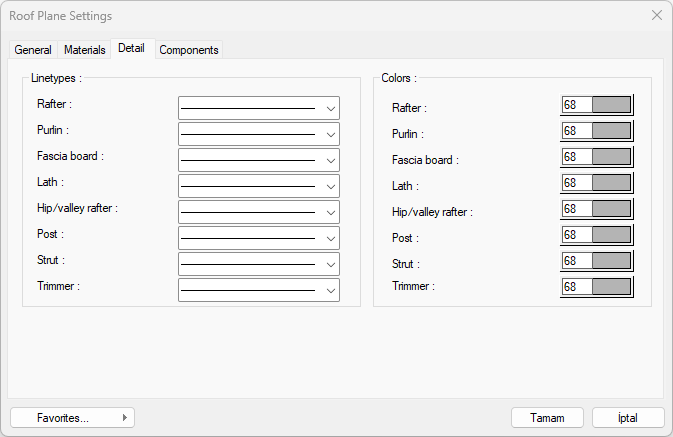Choose the Post color swatch
This screenshot has height=437, width=673.
(611, 235)
